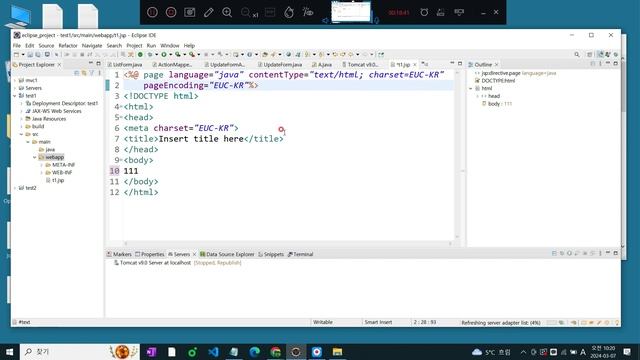Minimize the Project Explorer panel
The width and height of the screenshot is (640, 360).
click(x=91, y=63)
